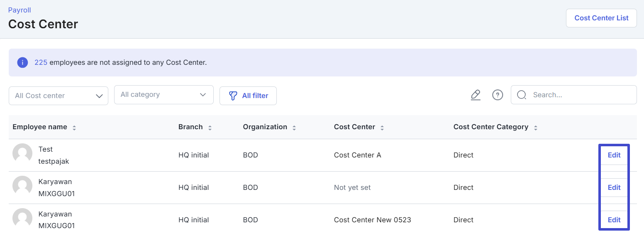Sort by Employee name column arrows

pyautogui.click(x=74, y=128)
